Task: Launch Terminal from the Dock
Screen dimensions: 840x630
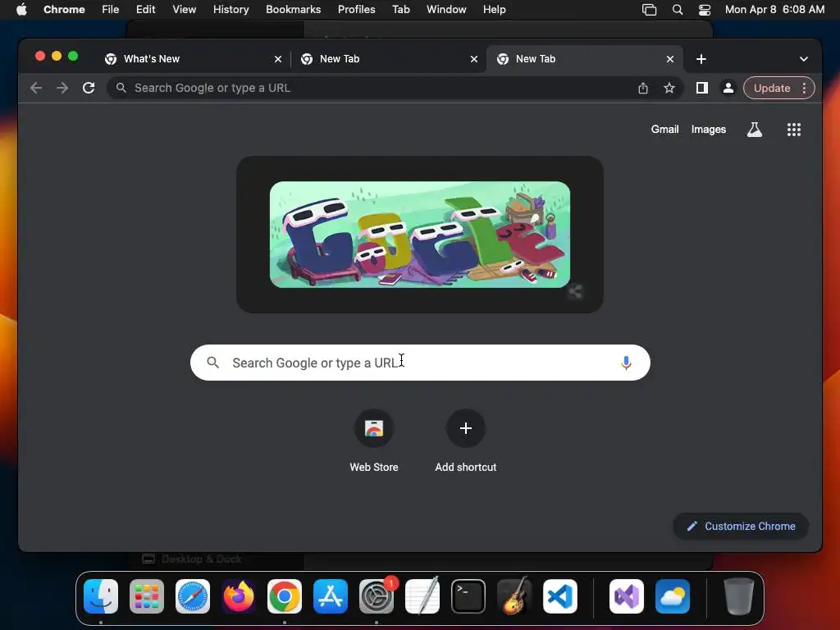Action: (x=468, y=596)
